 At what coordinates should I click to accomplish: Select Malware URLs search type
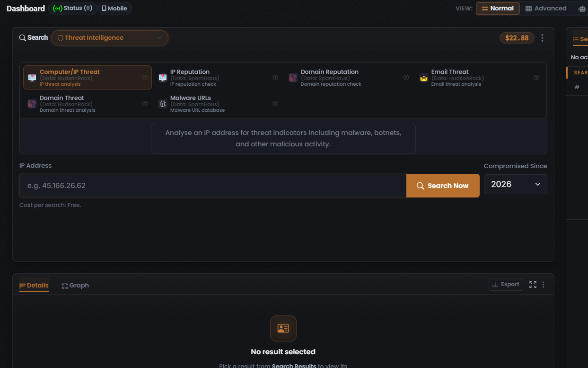pyautogui.click(x=218, y=104)
